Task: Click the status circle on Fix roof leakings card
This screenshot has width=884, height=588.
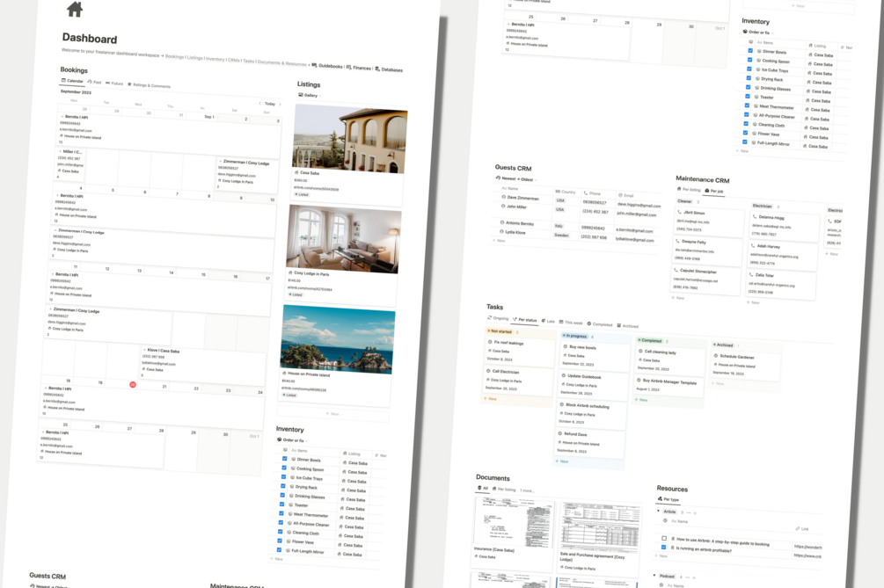Action: 490,341
